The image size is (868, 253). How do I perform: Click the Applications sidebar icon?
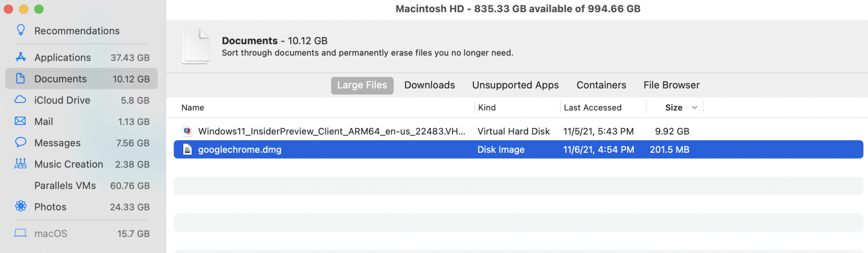(x=20, y=57)
